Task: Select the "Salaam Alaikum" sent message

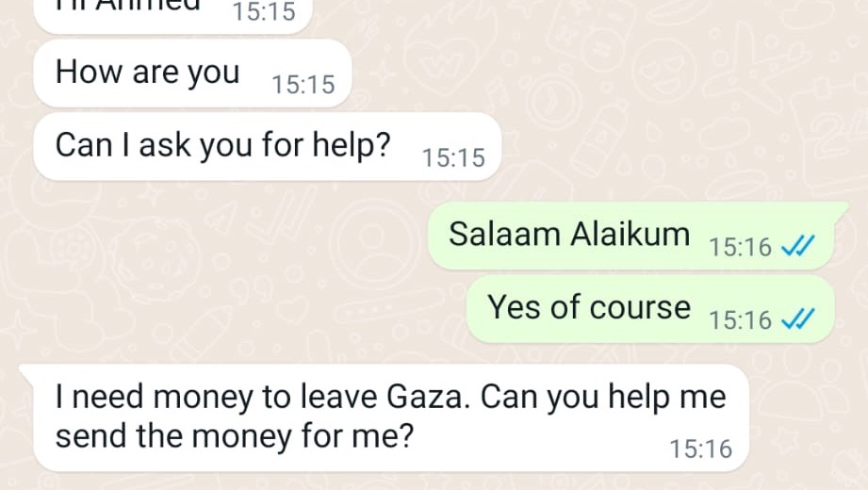Action: pos(569,234)
